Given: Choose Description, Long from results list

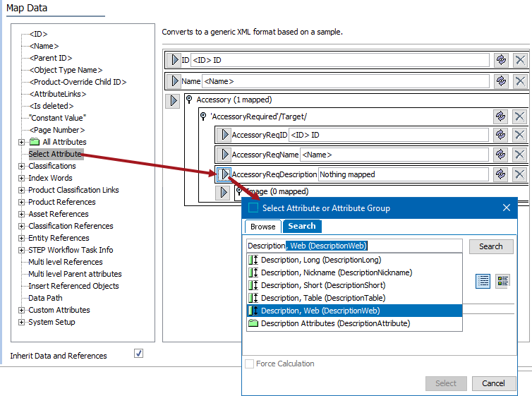Looking at the screenshot, I should point(320,260).
